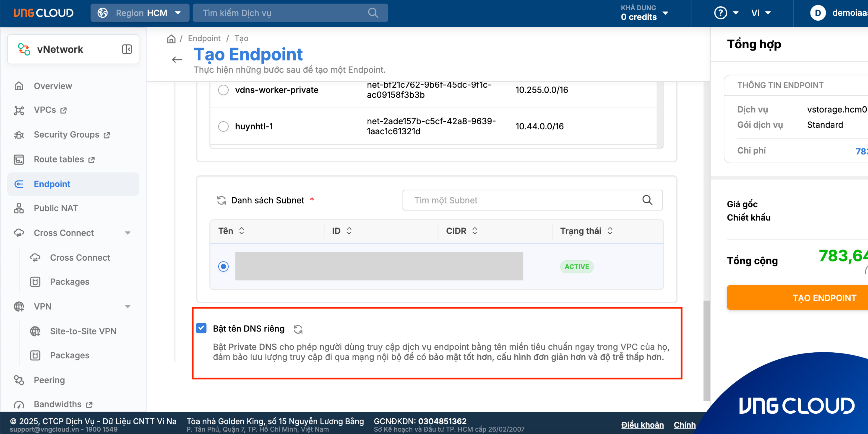Collapse the vNetwork sidebar panel icon
The height and width of the screenshot is (434, 868).
[127, 49]
